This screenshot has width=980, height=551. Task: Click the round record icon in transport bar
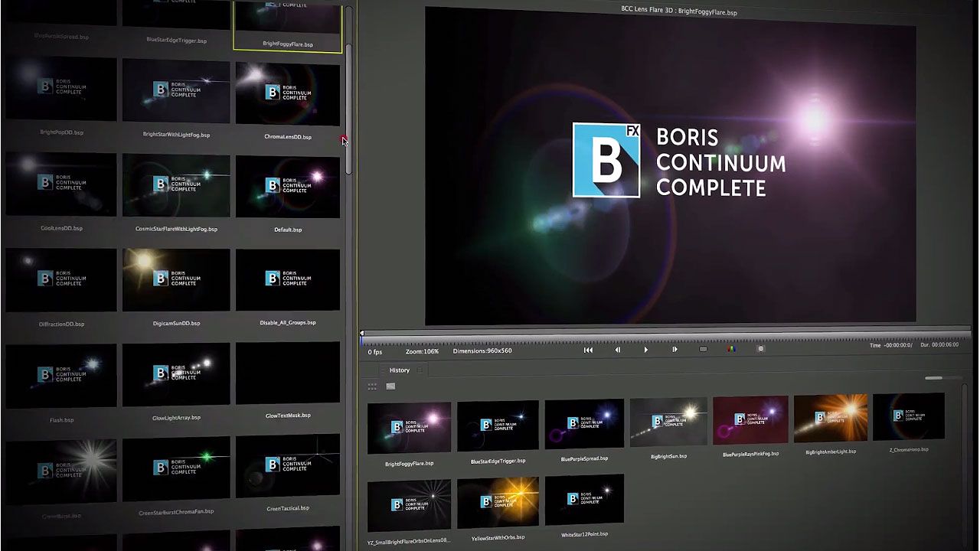(x=760, y=349)
